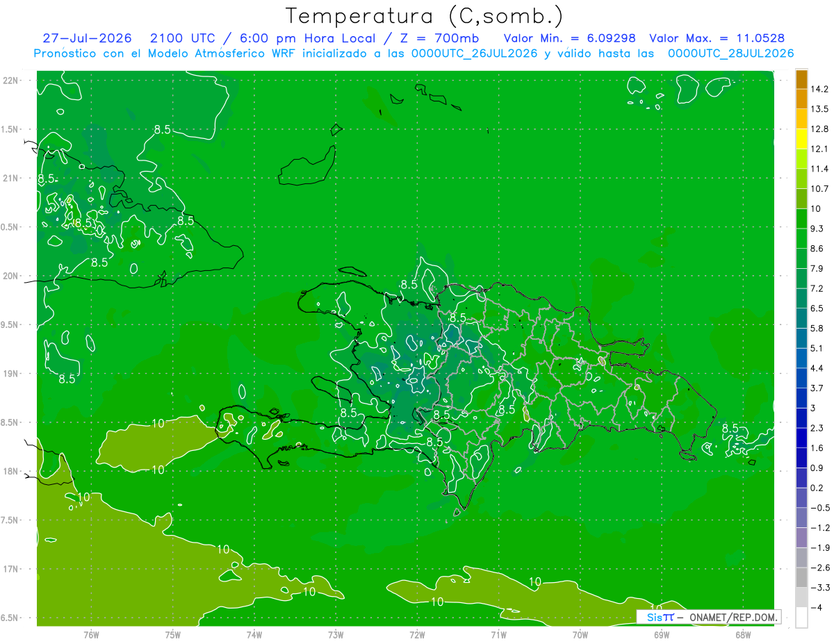
Task: Click the "76W" longitude axis label
Action: click(91, 635)
